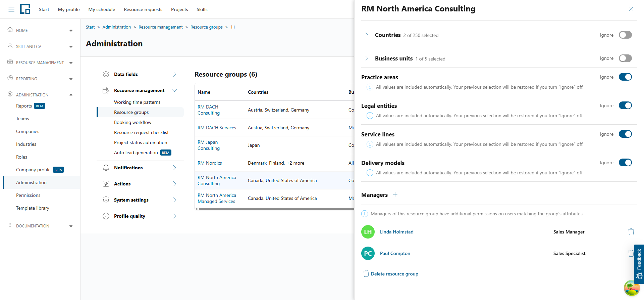Open RM Nordics resource group link
Image resolution: width=644 pixels, height=300 pixels.
pos(210,163)
